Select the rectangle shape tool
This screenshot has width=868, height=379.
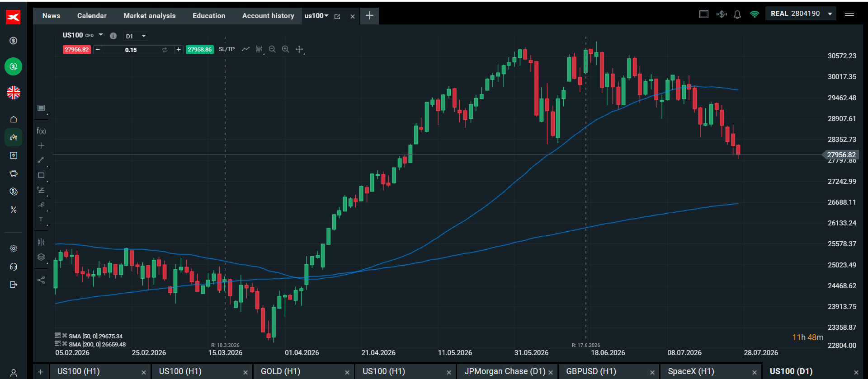pyautogui.click(x=41, y=175)
